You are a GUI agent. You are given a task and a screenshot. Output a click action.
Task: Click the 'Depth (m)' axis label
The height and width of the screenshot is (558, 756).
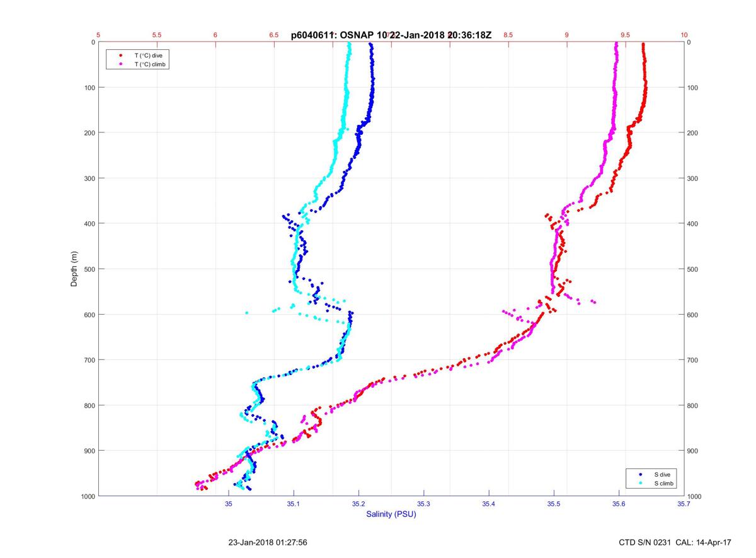click(74, 269)
